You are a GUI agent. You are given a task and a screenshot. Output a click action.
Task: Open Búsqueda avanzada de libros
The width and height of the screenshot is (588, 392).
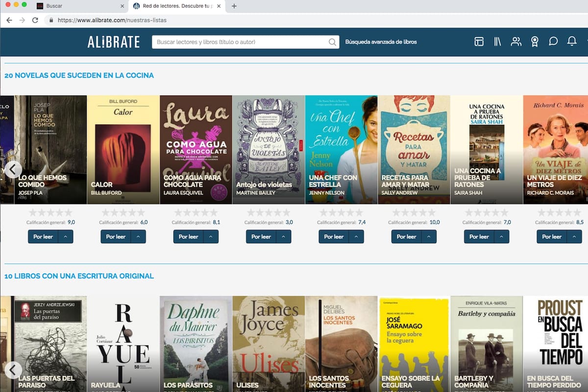click(x=381, y=42)
